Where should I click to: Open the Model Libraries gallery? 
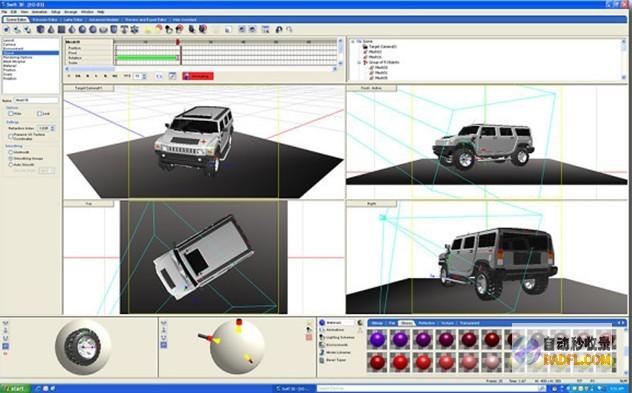point(335,353)
